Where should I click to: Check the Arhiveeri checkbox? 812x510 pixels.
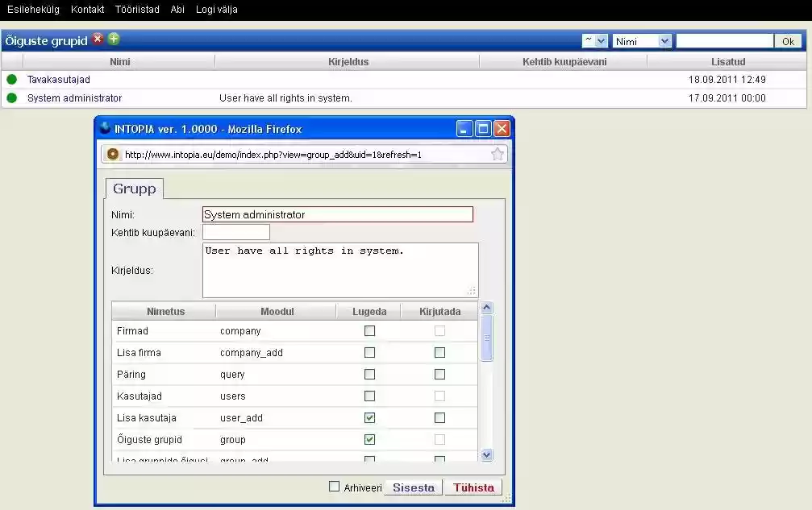tap(334, 487)
